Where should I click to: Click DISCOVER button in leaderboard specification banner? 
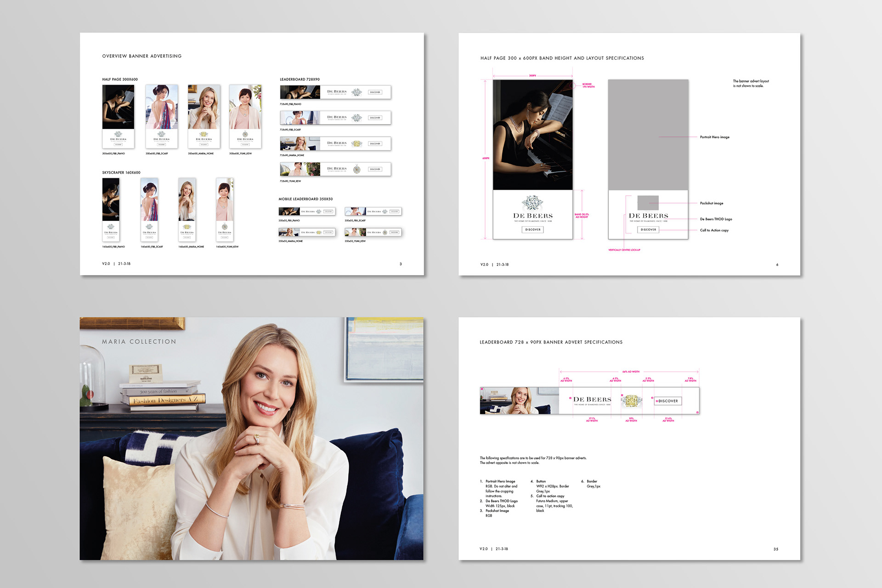pyautogui.click(x=668, y=401)
